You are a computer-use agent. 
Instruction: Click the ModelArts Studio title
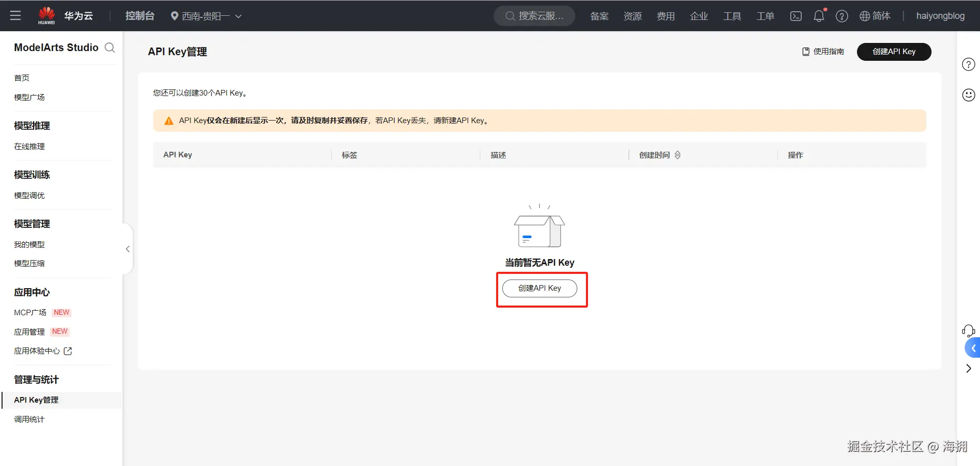click(56, 48)
